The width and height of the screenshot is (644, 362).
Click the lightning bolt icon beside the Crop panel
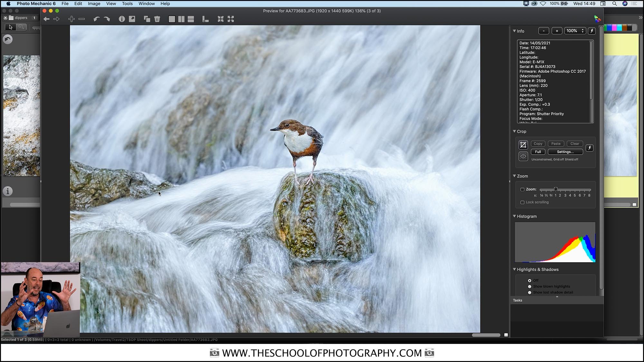(x=590, y=148)
